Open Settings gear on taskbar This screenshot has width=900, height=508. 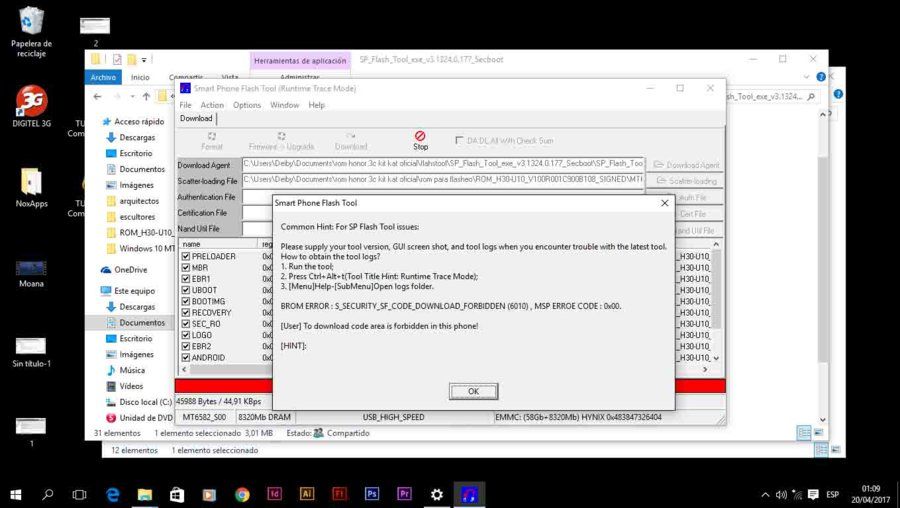pyautogui.click(x=437, y=494)
